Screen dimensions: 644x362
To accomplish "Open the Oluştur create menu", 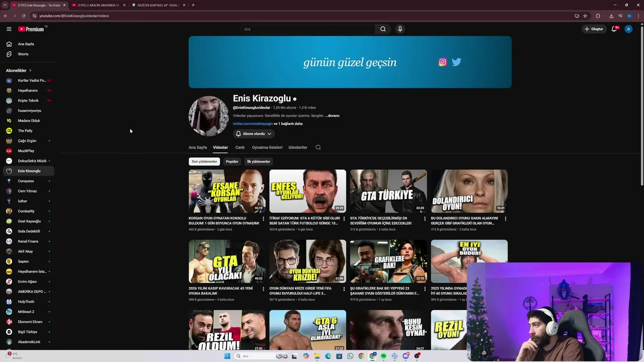I will click(x=594, y=29).
